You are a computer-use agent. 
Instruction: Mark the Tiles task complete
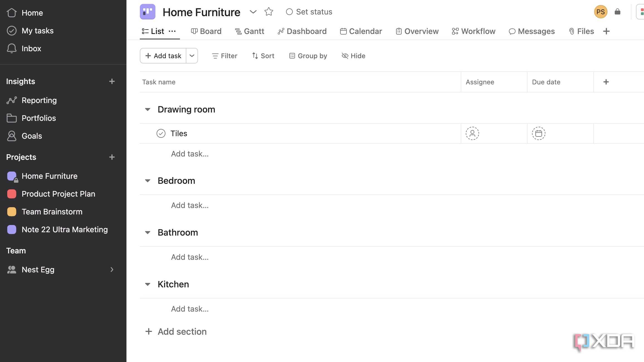(x=161, y=133)
